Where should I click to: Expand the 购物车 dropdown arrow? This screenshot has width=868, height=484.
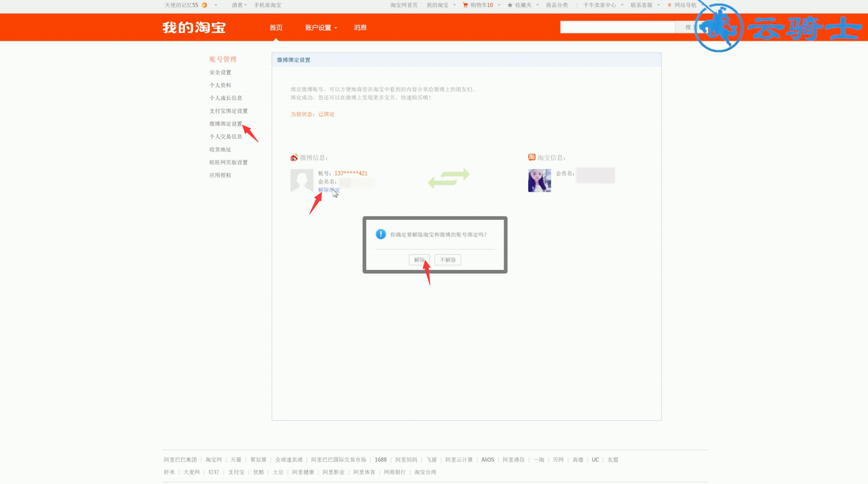coord(499,5)
